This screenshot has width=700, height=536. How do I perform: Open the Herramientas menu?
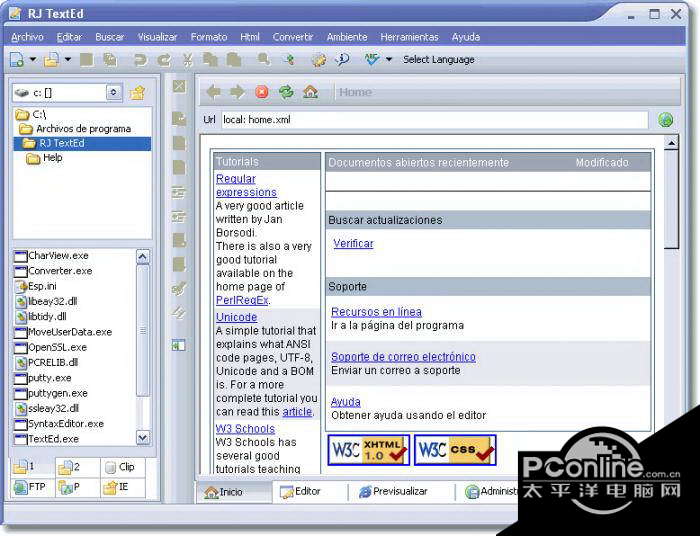click(409, 37)
